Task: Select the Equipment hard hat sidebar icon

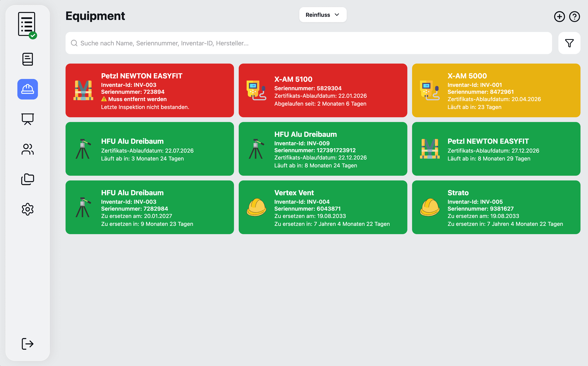Action: 28,89
